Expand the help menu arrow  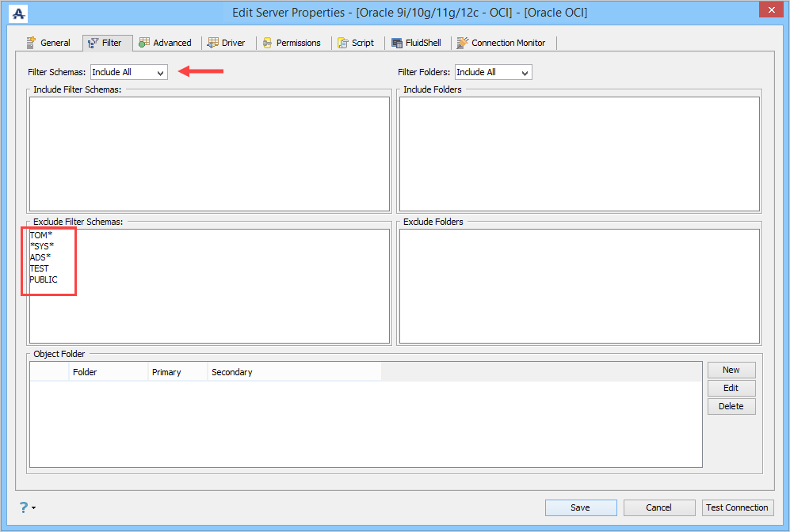click(34, 507)
